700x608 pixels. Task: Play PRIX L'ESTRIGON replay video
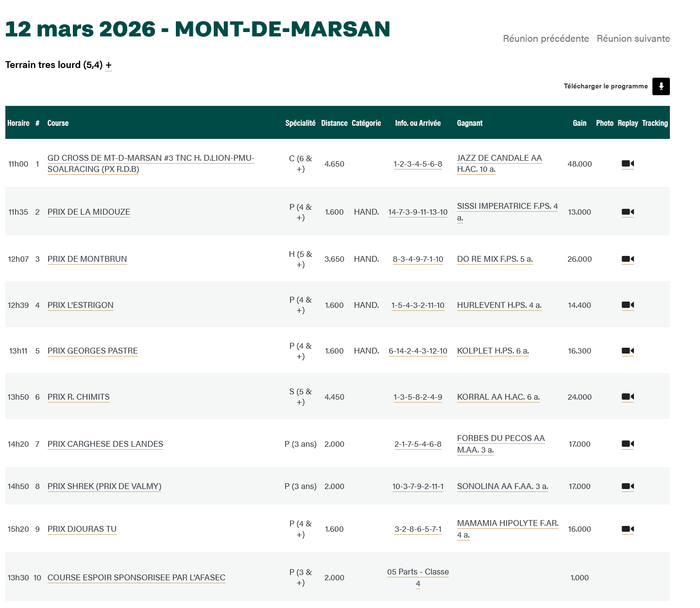(x=627, y=305)
